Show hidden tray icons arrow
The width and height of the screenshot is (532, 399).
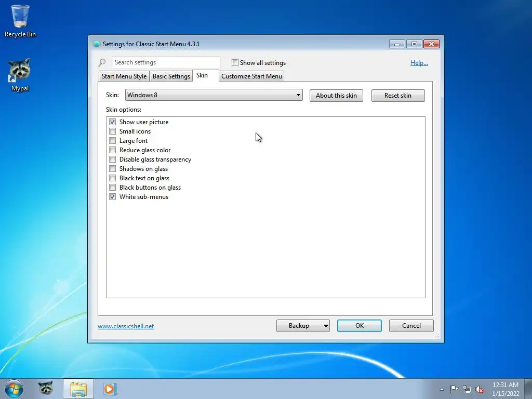(x=442, y=390)
